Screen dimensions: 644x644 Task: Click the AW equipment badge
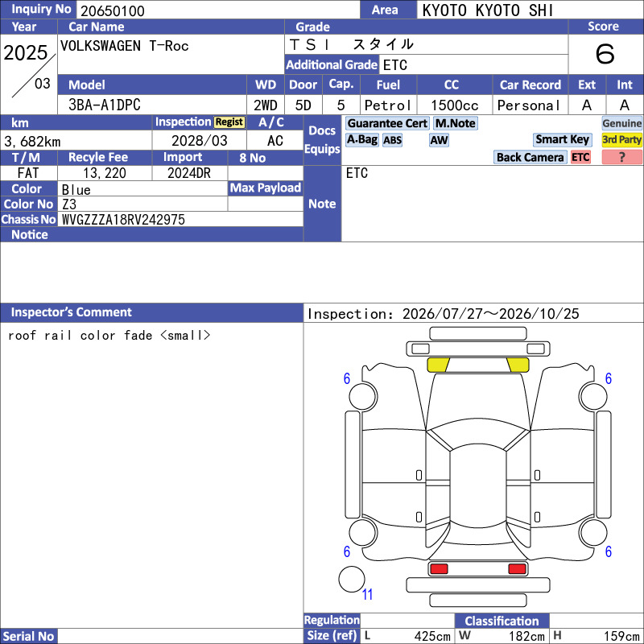click(x=439, y=140)
